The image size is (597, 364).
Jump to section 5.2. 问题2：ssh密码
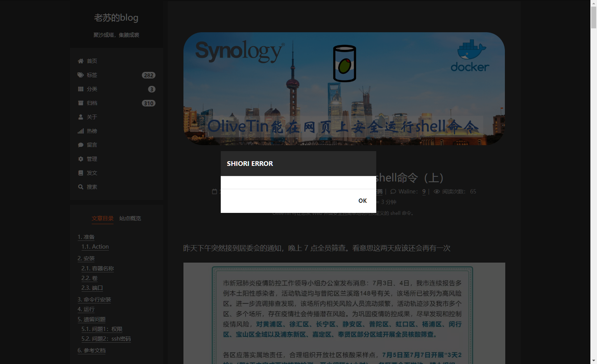(x=106, y=339)
